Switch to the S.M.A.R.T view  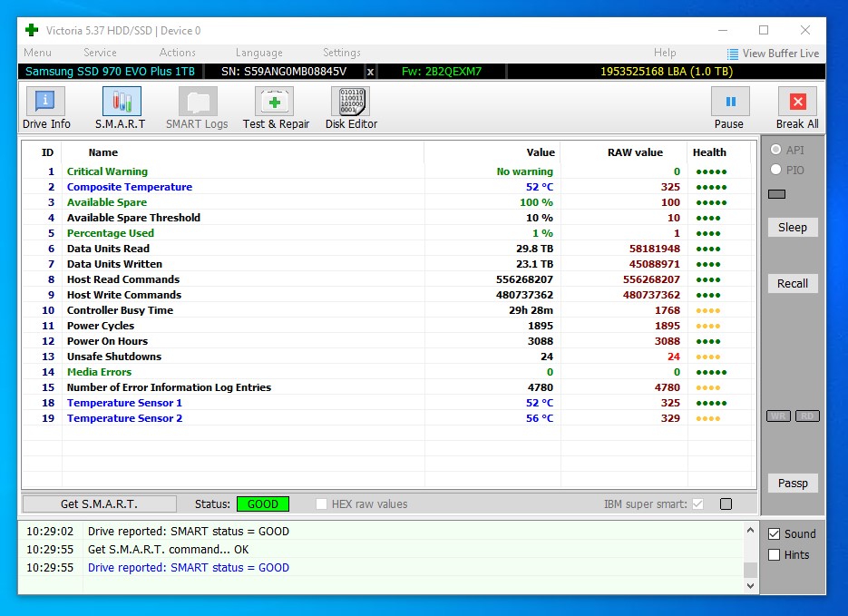(121, 108)
